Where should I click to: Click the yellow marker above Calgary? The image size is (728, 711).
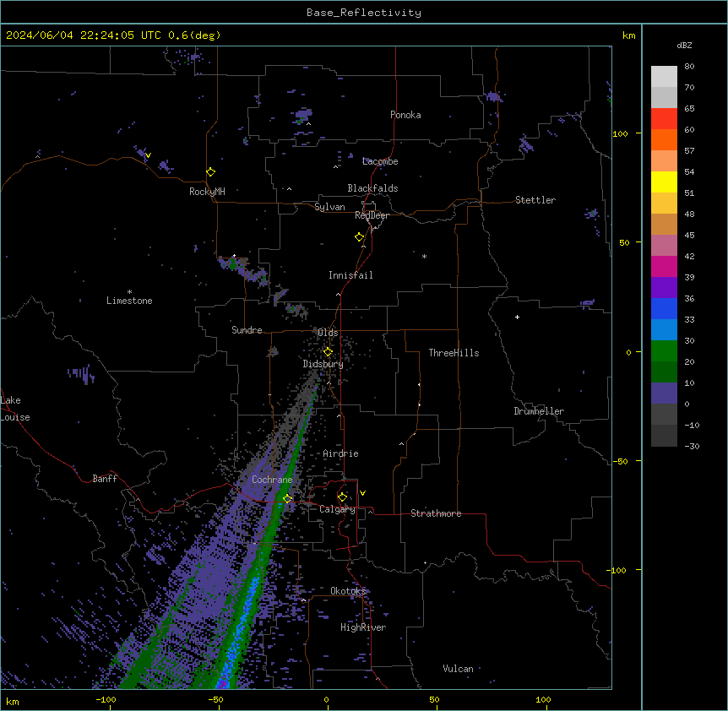(x=342, y=497)
